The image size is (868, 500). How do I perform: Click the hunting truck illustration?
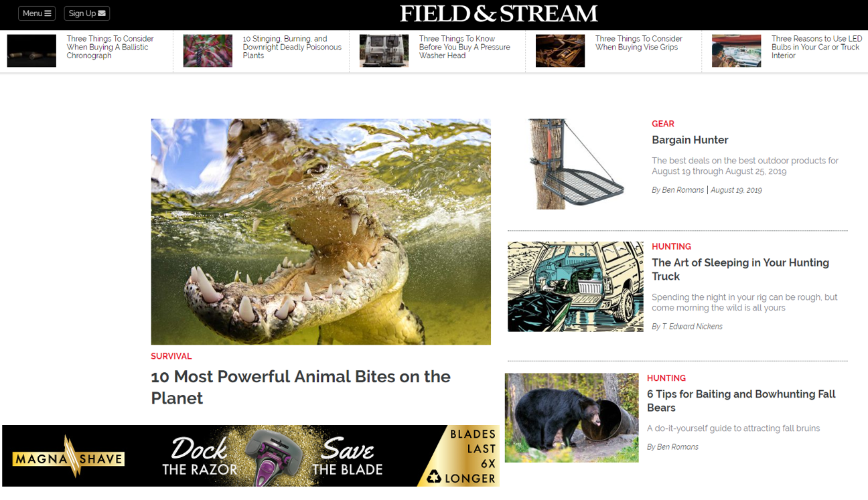[x=575, y=286]
